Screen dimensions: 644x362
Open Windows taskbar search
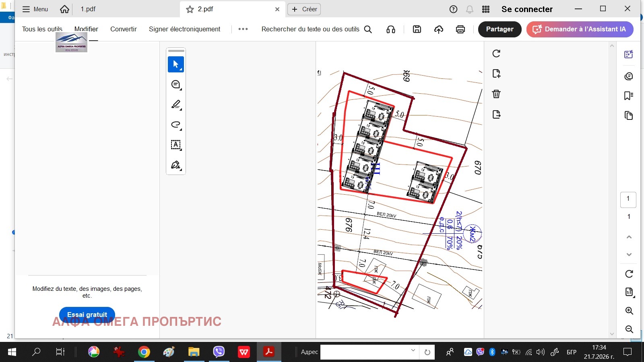click(x=36, y=352)
